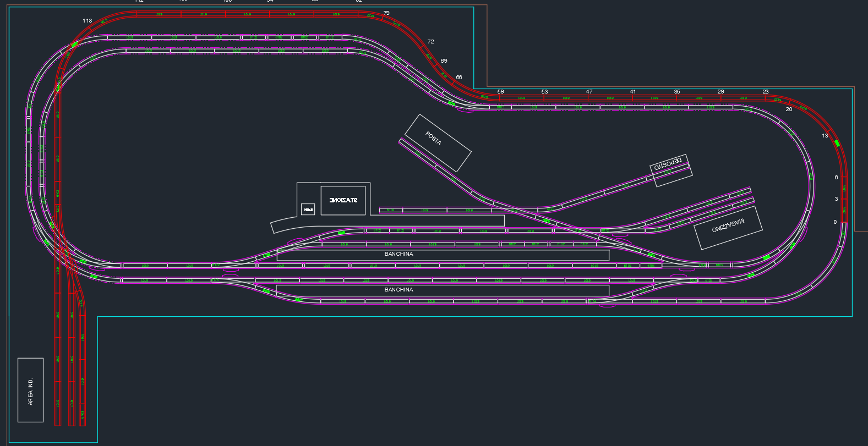Select the 47 elevation label
The width and height of the screenshot is (868, 446).
click(589, 92)
